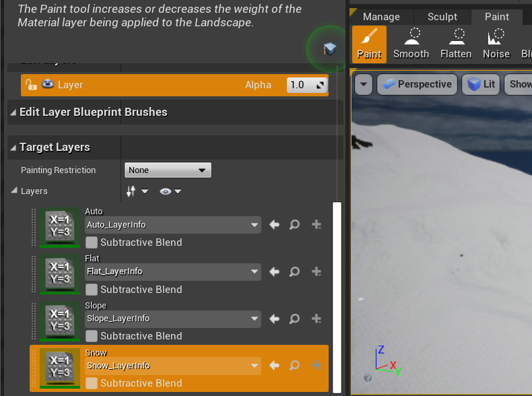The image size is (532, 396).
Task: Click the viewport help question icon
Action: tap(368, 377)
